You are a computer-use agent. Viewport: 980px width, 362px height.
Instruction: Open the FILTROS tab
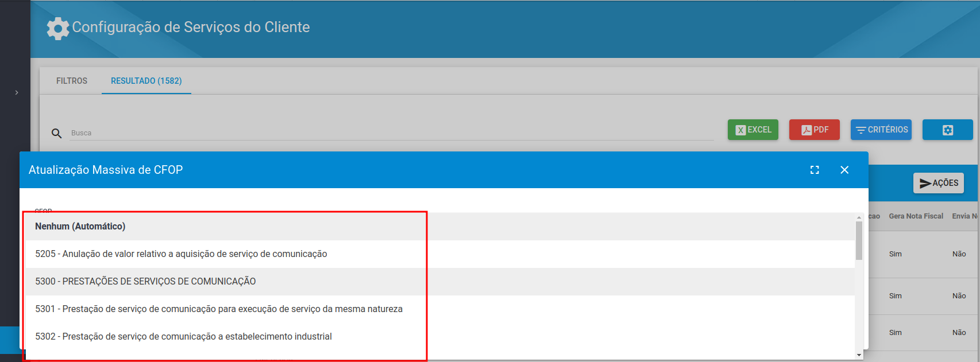[x=72, y=81]
